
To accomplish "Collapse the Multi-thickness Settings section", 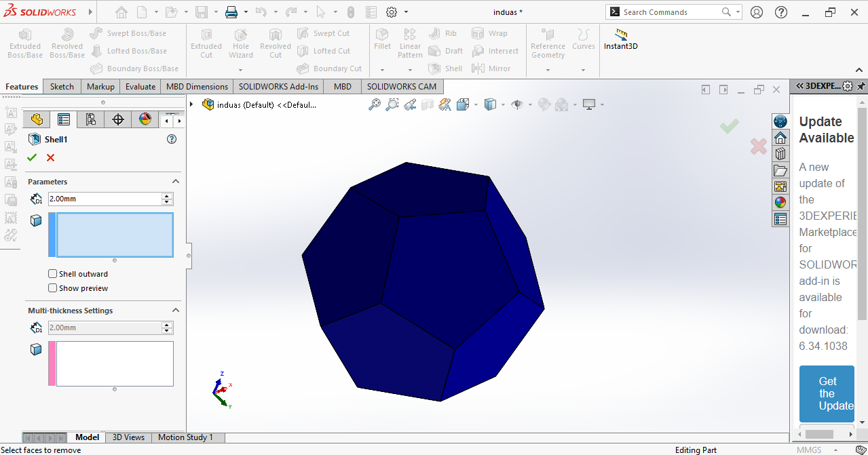I will 175,311.
